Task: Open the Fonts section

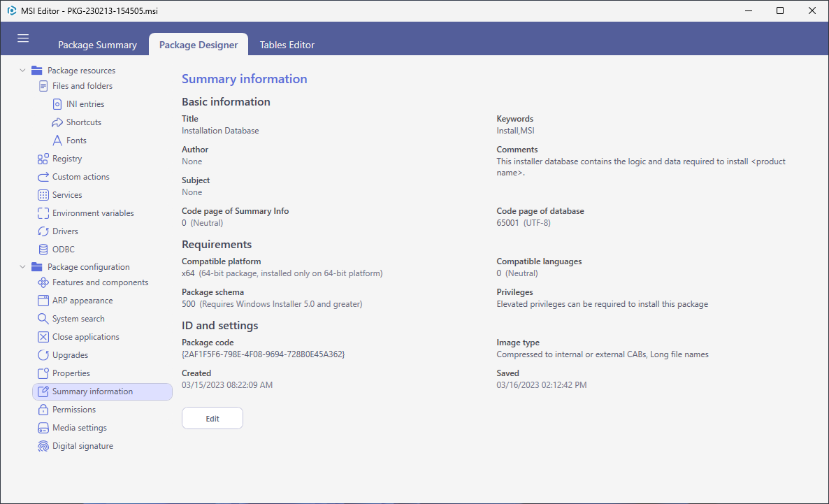Action: pos(76,140)
